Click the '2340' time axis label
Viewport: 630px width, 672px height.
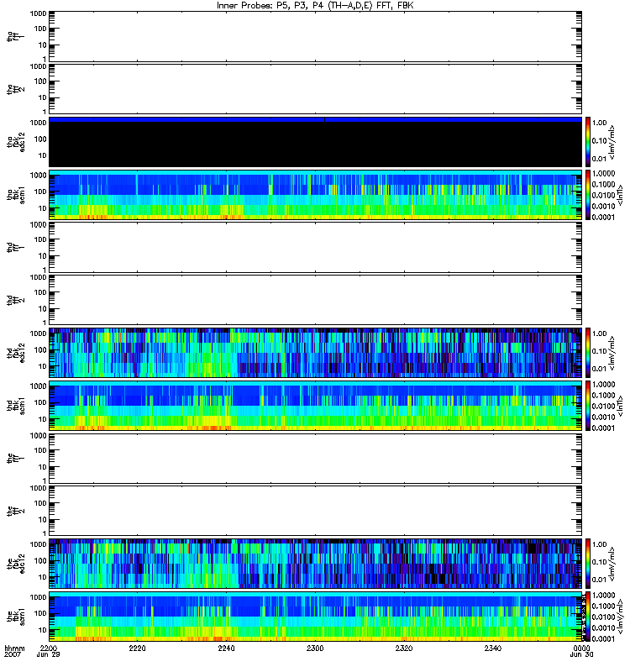pyautogui.click(x=493, y=648)
